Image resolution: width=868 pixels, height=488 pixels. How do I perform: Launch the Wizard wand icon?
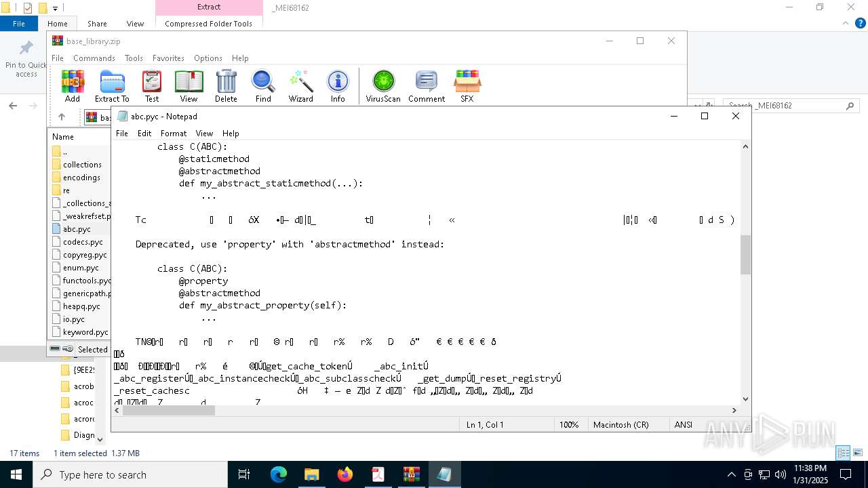[x=300, y=86]
